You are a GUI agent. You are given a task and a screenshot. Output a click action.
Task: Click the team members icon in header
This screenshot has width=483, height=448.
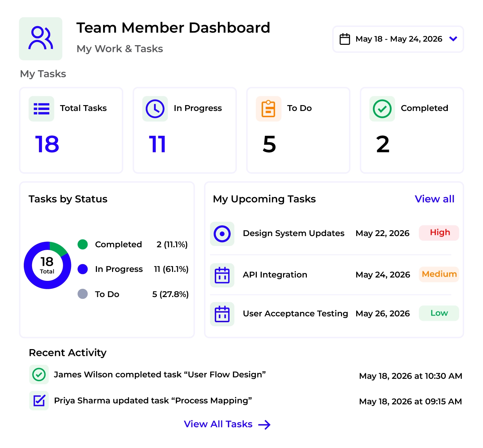click(41, 39)
